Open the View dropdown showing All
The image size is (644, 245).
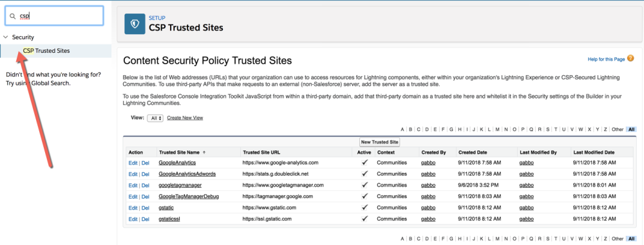[155, 118]
